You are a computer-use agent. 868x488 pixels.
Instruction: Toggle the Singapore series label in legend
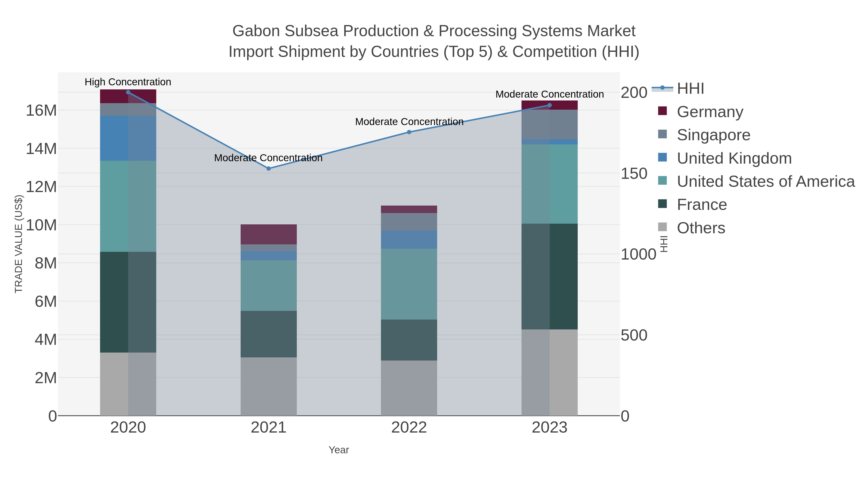(x=714, y=135)
